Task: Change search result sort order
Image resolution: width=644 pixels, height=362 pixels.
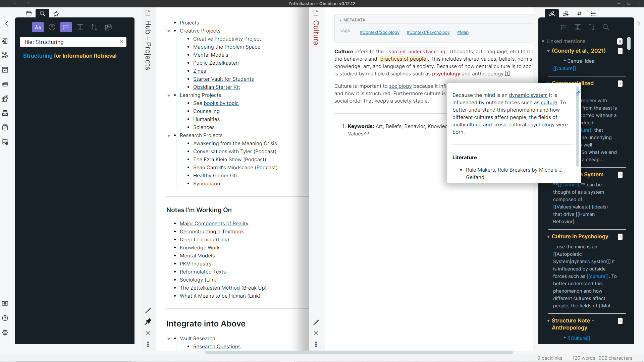Action: click(x=94, y=27)
